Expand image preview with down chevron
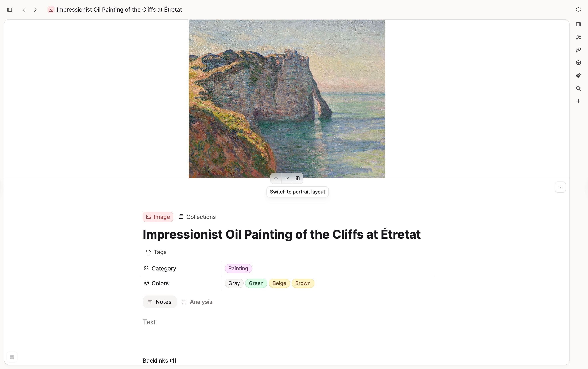 (x=287, y=178)
